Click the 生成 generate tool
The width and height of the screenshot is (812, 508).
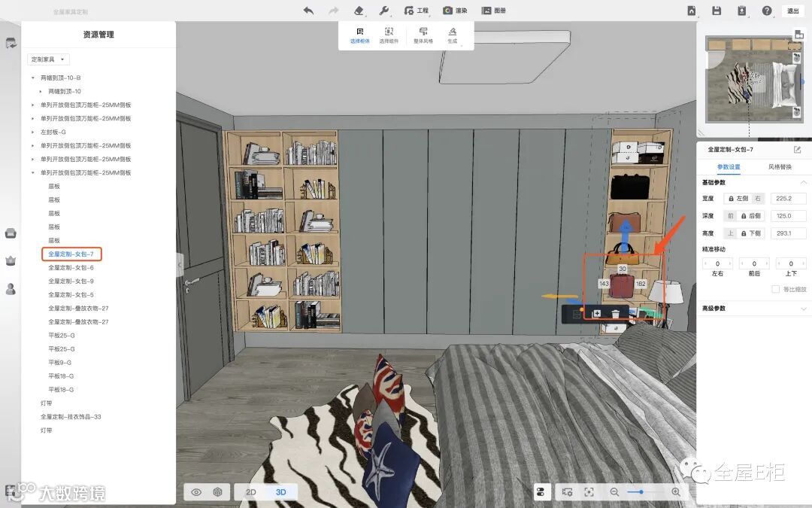tap(452, 35)
